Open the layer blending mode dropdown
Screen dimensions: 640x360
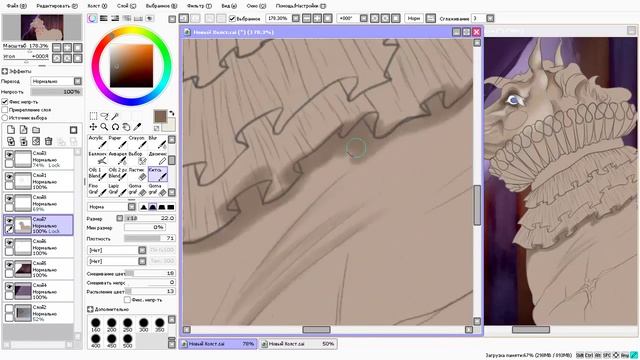coord(78,81)
